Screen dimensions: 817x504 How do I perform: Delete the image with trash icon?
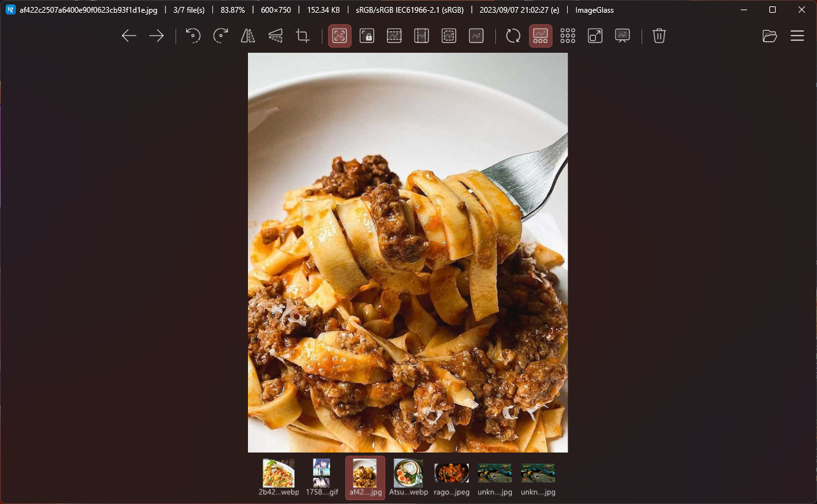(x=659, y=36)
